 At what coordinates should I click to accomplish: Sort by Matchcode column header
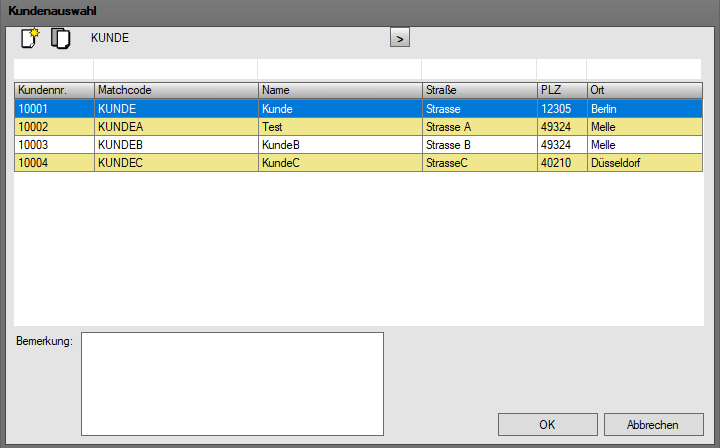click(x=175, y=90)
